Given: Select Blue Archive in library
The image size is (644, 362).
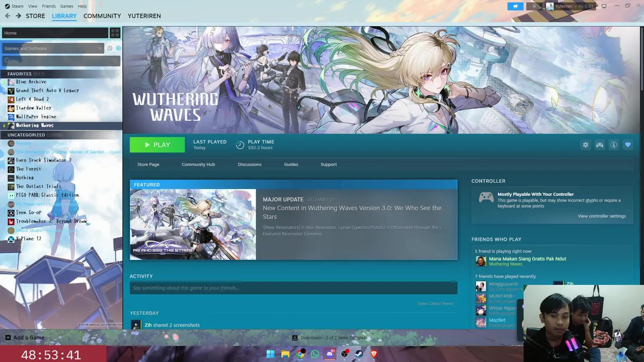Looking at the screenshot, I should (x=31, y=82).
